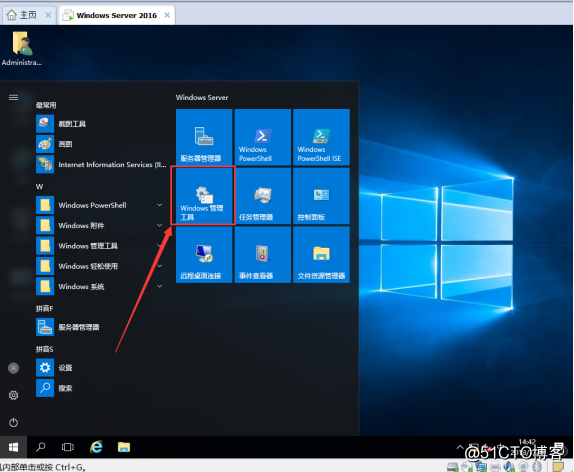The image size is (574, 472).
Task: Click the taskbar search magnifier
Action: click(41, 447)
